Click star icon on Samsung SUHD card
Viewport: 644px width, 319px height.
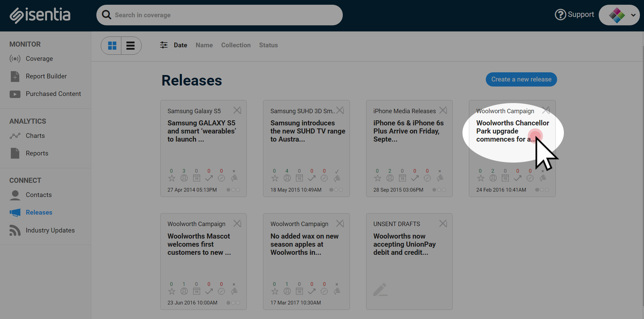click(275, 178)
